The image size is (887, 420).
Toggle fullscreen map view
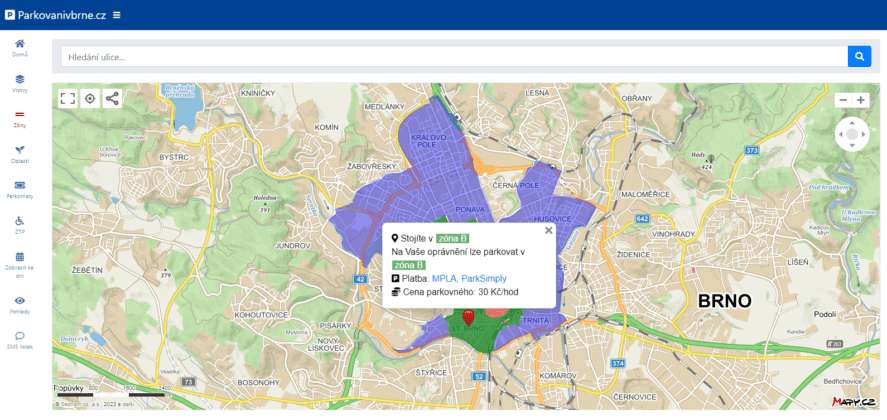click(68, 98)
